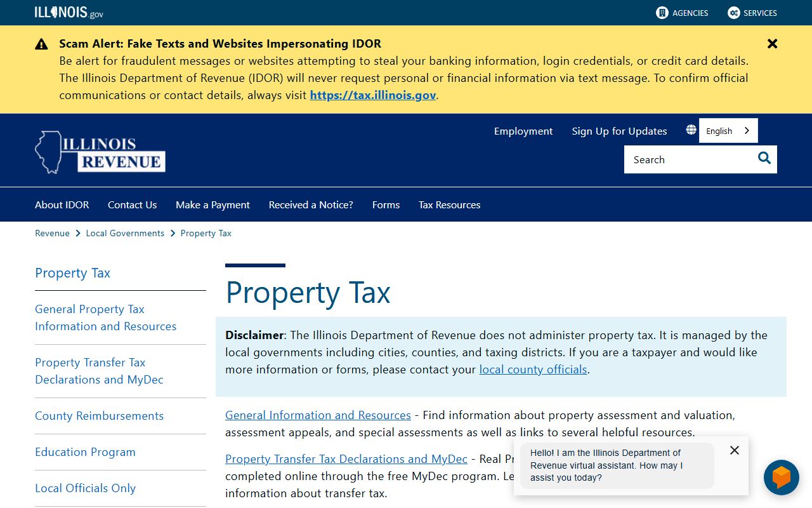Click the Illinois Revenue logo
The image size is (812, 508).
[x=100, y=152]
